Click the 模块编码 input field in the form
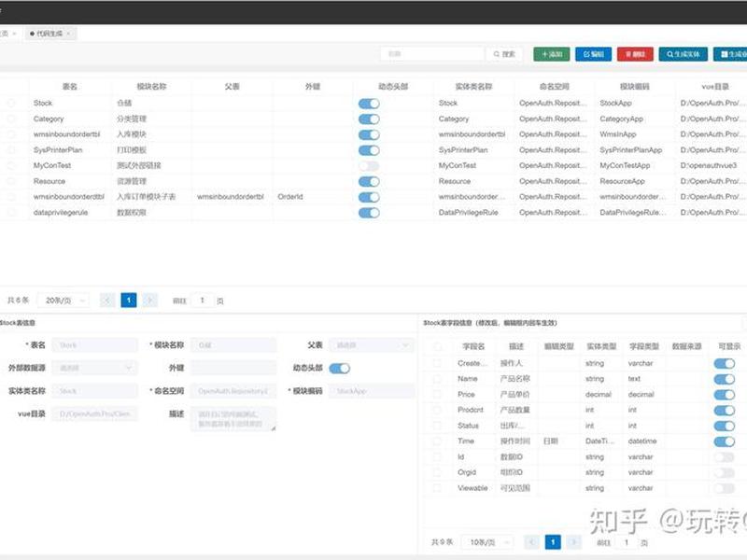The height and width of the screenshot is (560, 747). pyautogui.click(x=372, y=391)
